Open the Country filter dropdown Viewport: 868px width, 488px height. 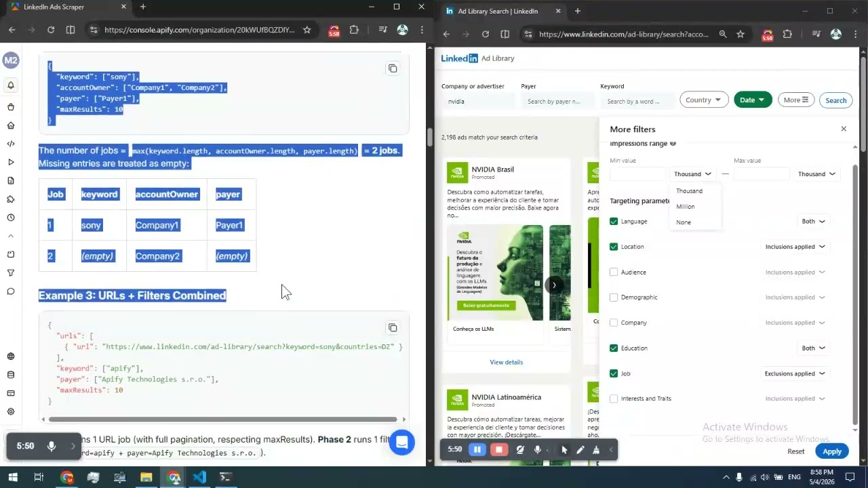point(704,100)
